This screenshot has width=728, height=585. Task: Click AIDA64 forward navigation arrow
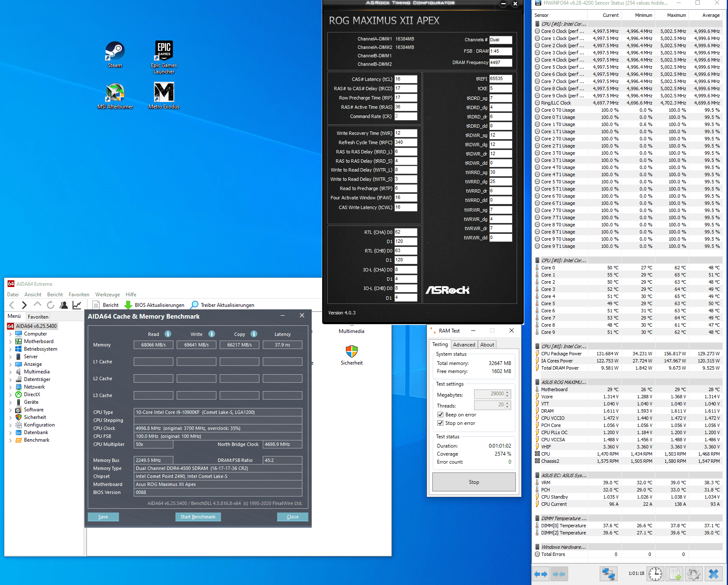[x=24, y=305]
